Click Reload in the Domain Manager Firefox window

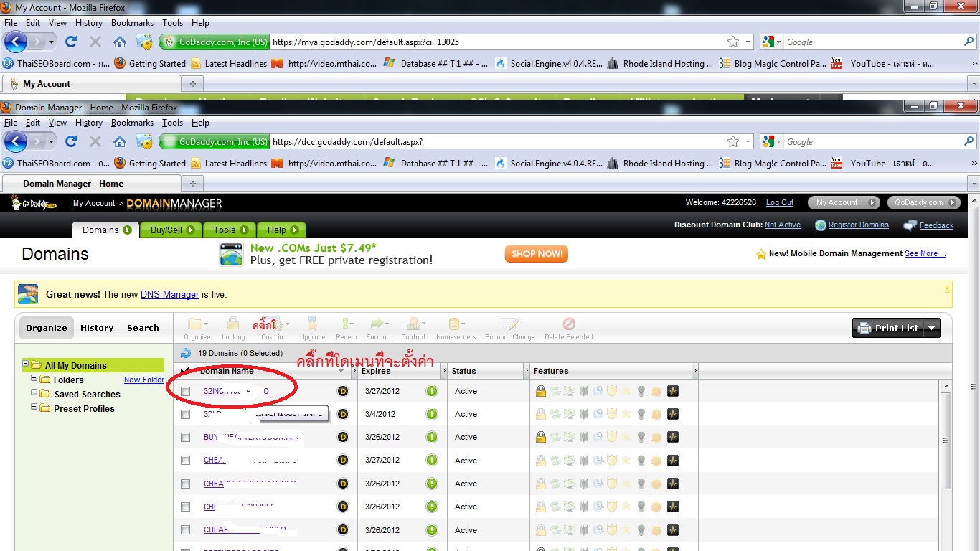tap(71, 141)
